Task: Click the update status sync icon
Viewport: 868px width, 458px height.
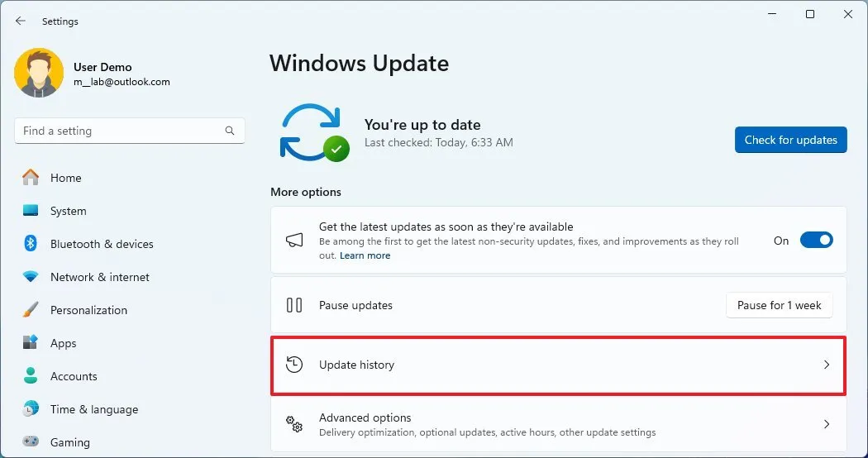Action: [314, 133]
